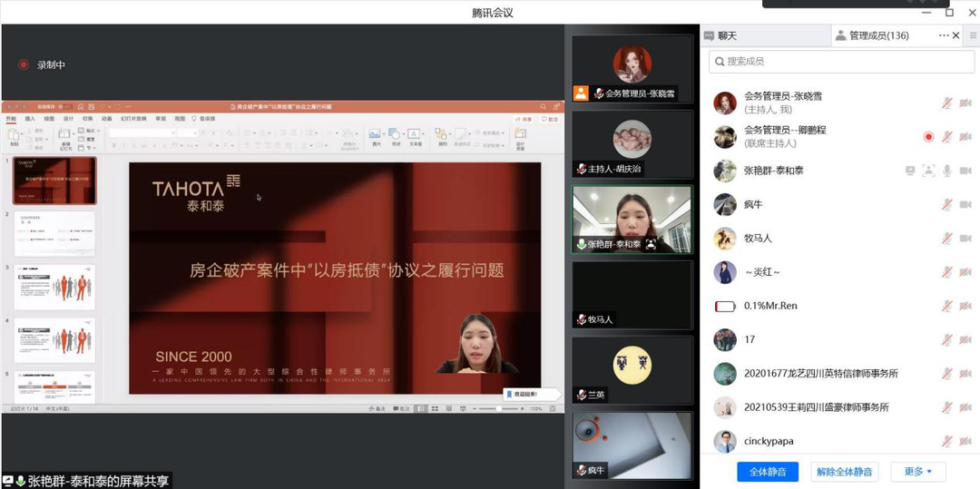Click the virtual-background icon in the 张艳群-泰和泰 row

[929, 171]
